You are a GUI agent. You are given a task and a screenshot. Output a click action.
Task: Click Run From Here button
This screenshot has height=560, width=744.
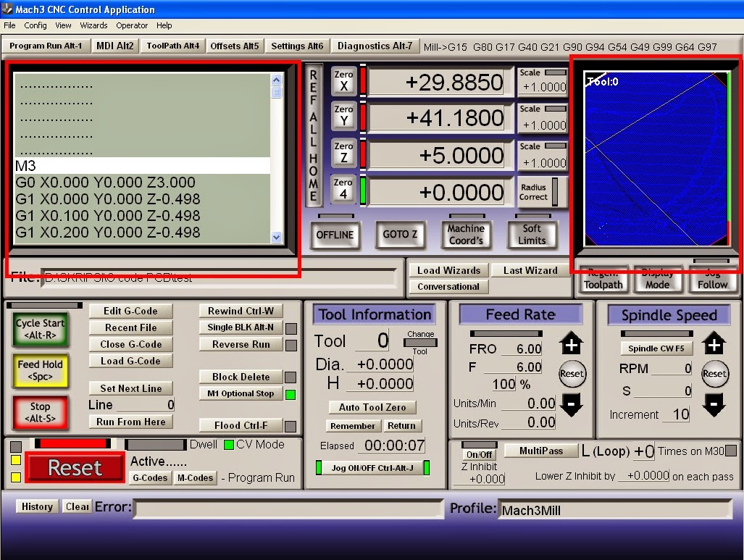pos(130,422)
